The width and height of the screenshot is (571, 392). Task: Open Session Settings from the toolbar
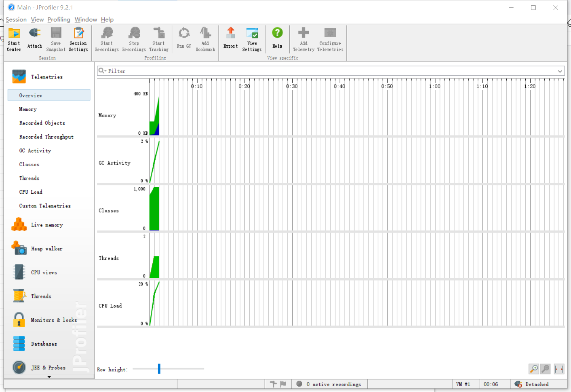tap(78, 39)
